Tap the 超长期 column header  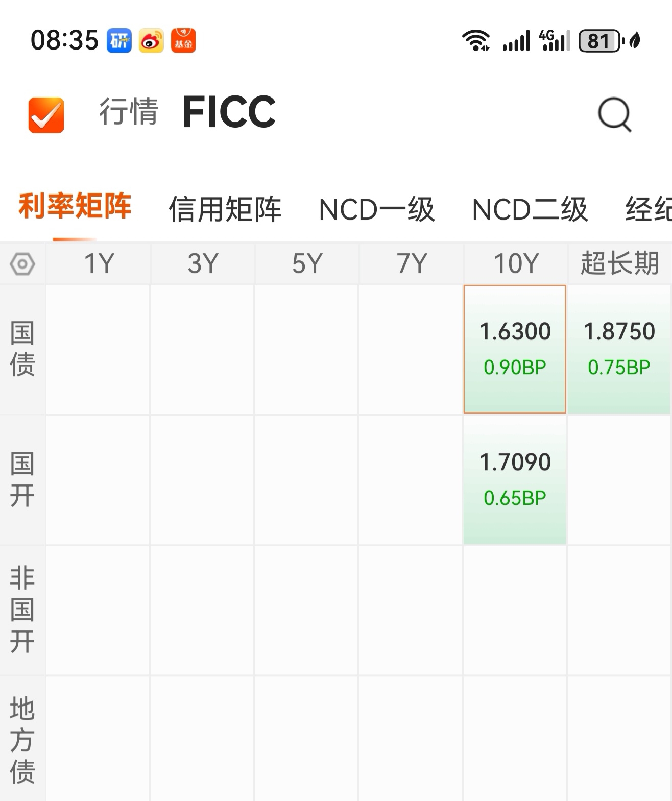pyautogui.click(x=619, y=264)
